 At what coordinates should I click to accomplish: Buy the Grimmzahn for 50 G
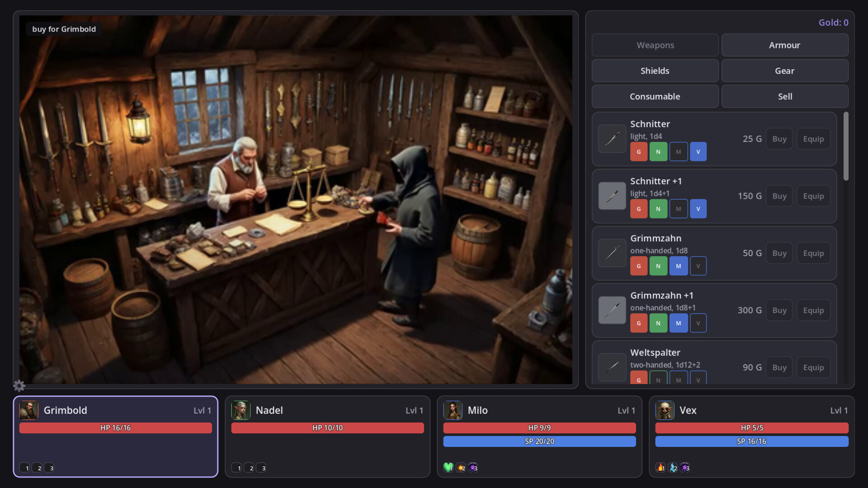[779, 253]
